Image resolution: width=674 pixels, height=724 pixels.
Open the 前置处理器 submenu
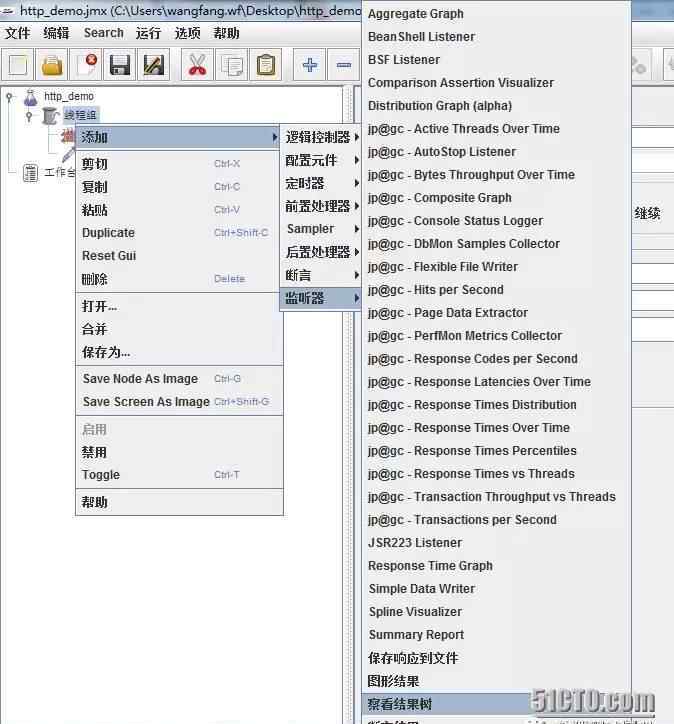pyautogui.click(x=320, y=206)
